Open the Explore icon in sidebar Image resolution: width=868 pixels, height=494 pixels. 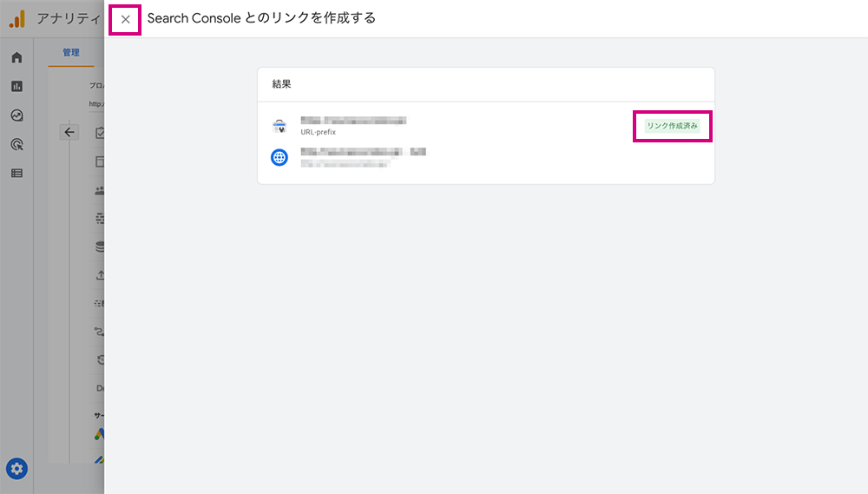(16, 115)
